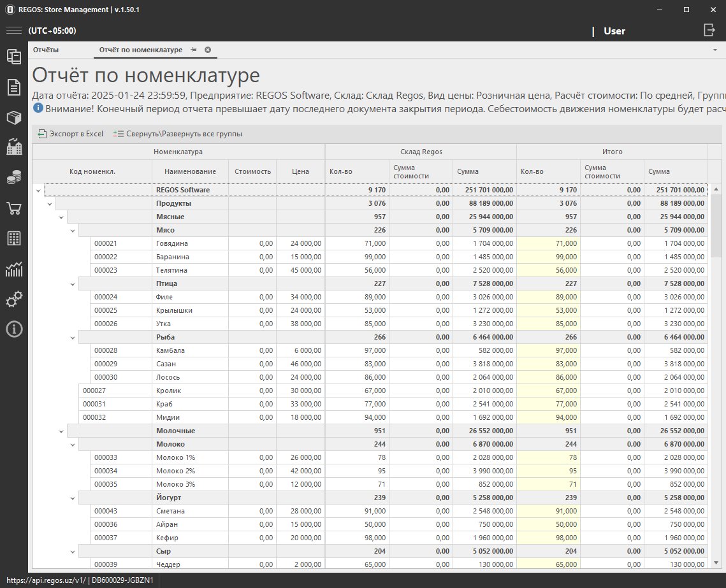Pin the Отчёт по номенклатуре tab
Image resolution: width=726 pixels, height=588 pixels.
pos(194,50)
